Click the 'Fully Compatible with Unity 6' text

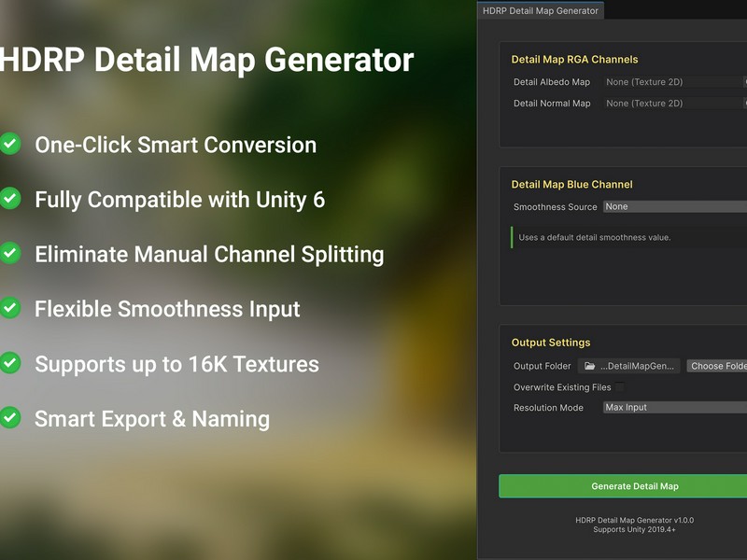(x=180, y=200)
